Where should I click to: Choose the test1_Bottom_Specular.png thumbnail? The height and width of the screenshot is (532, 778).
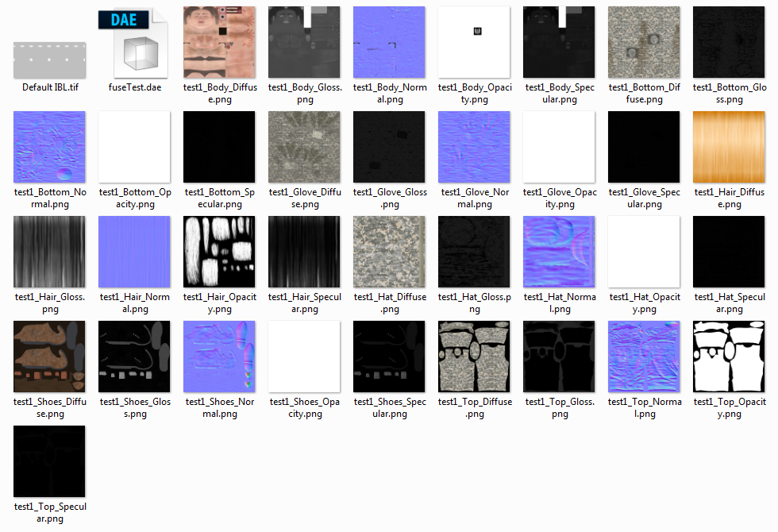(219, 147)
